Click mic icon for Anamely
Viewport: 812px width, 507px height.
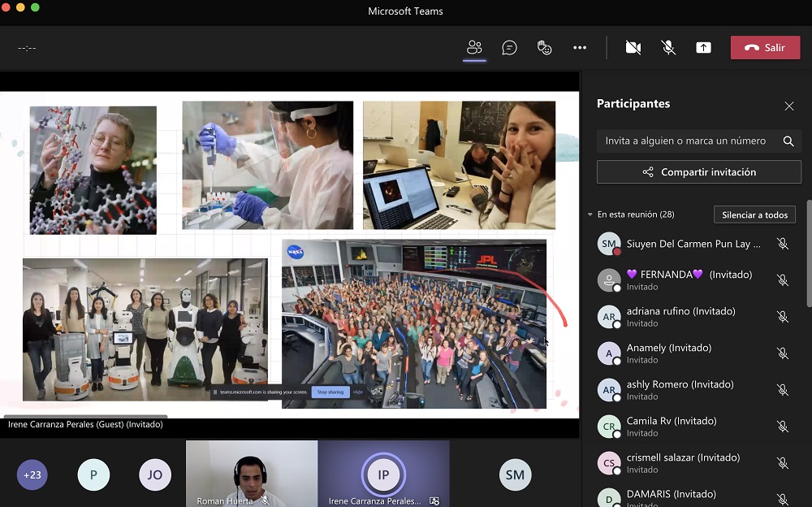(783, 353)
